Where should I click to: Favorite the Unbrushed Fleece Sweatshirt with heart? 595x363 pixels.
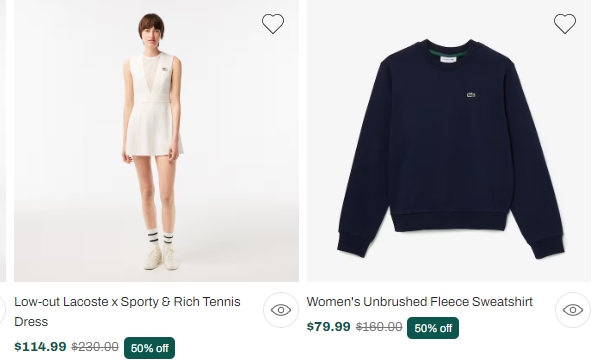pyautogui.click(x=565, y=24)
